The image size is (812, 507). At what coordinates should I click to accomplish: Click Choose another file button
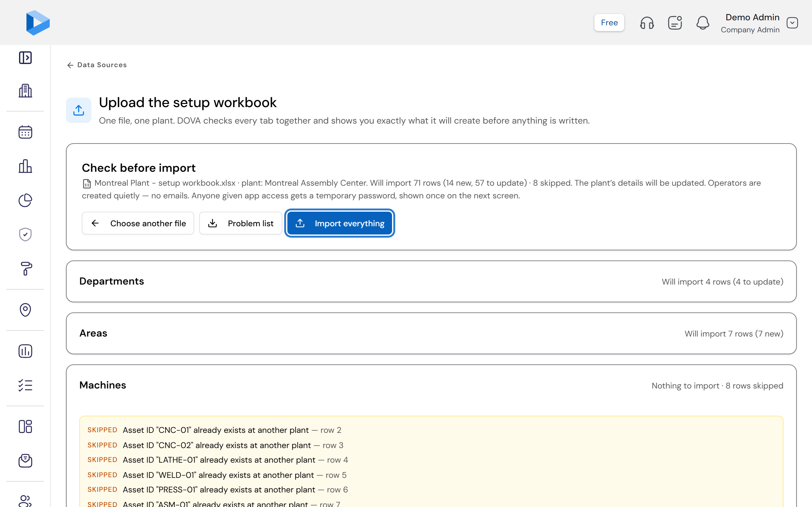138,223
